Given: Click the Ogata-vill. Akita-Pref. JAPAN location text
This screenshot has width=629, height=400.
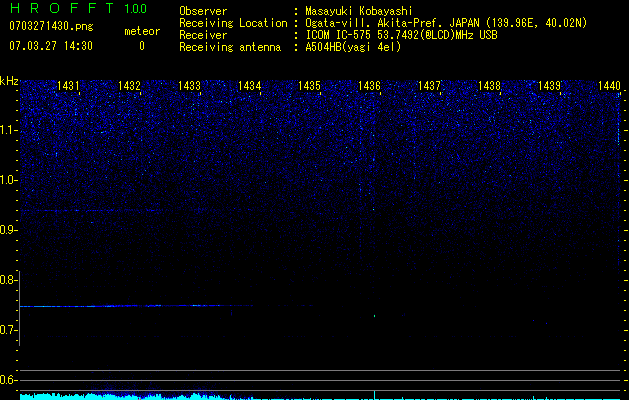Looking at the screenshot, I should point(446,23).
